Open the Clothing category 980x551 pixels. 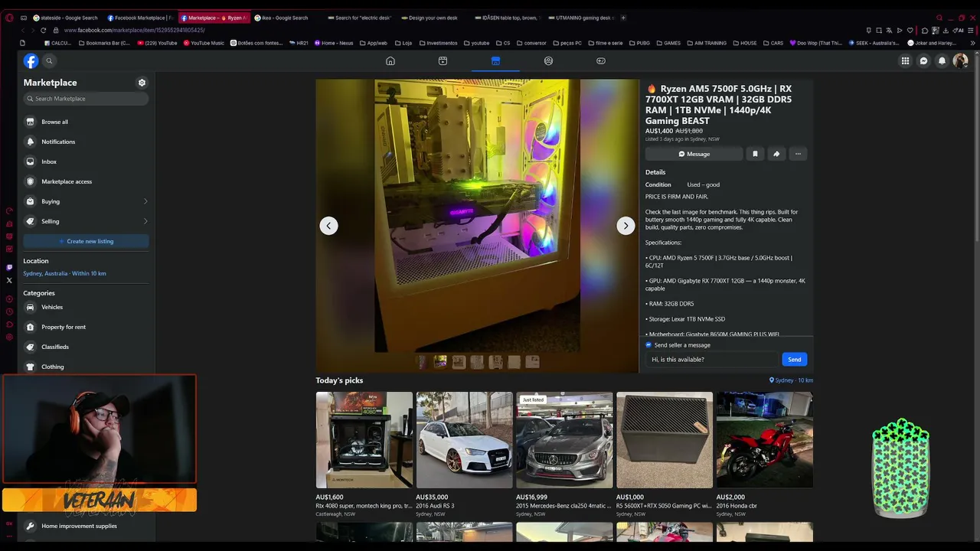(86, 367)
